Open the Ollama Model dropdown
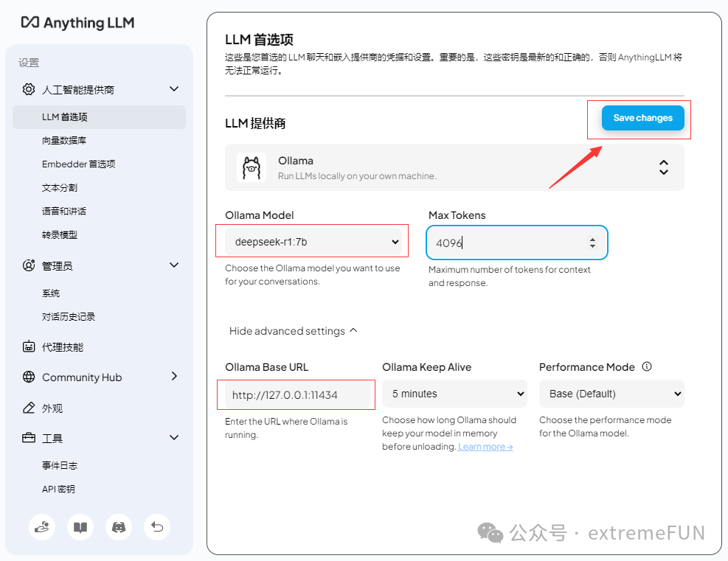 coord(313,242)
